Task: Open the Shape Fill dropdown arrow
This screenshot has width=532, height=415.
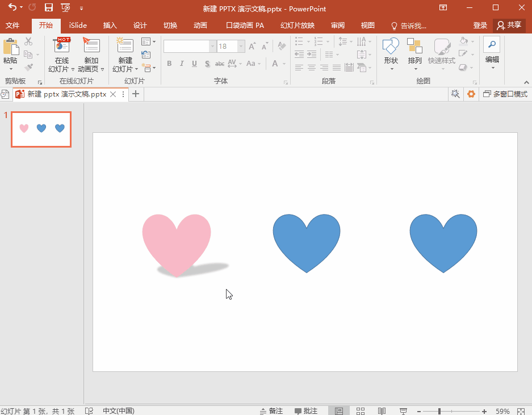Action: pyautogui.click(x=472, y=41)
